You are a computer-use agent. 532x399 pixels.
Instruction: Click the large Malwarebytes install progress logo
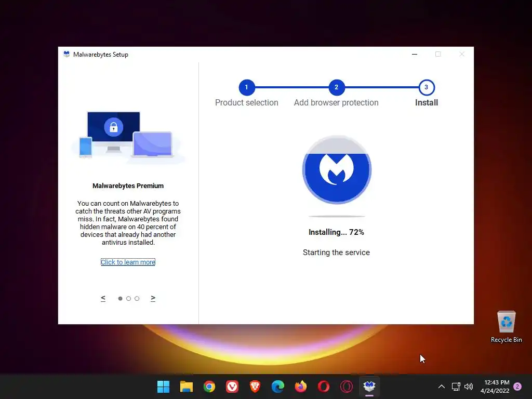337,170
